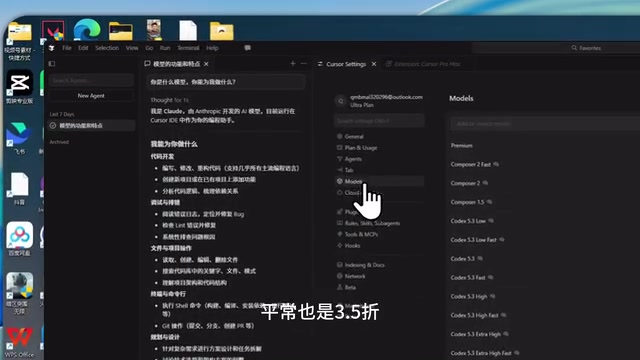Image resolution: width=640 pixels, height=360 pixels.
Task: Open the Microsoft Edge desktop icon
Action: coord(87,29)
